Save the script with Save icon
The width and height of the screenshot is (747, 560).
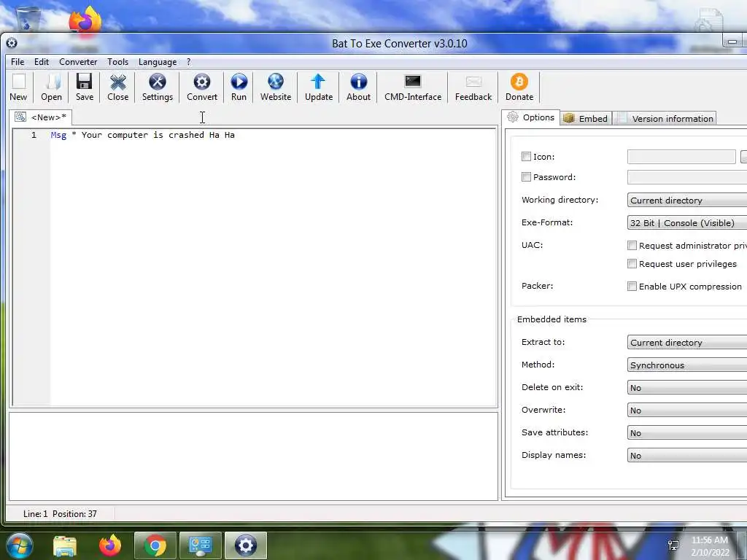click(85, 87)
